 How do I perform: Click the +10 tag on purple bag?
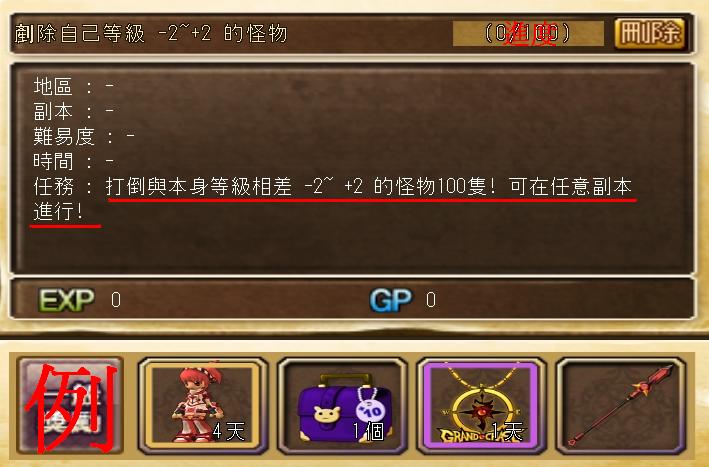coord(369,410)
